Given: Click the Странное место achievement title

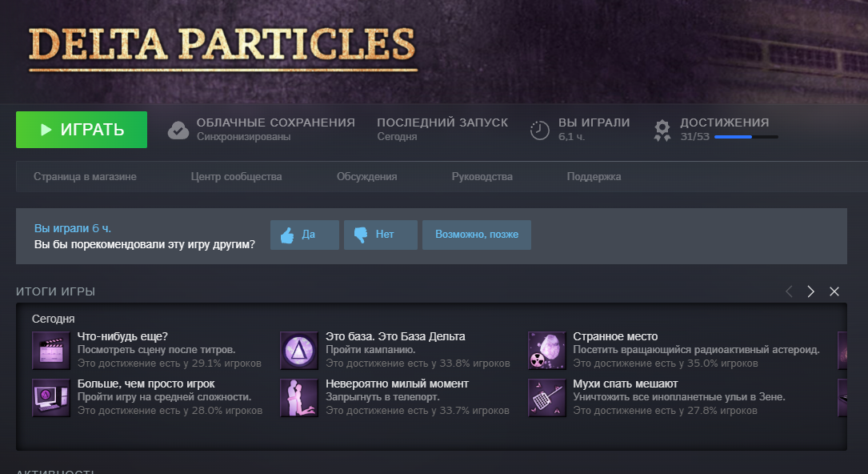Looking at the screenshot, I should (x=615, y=336).
